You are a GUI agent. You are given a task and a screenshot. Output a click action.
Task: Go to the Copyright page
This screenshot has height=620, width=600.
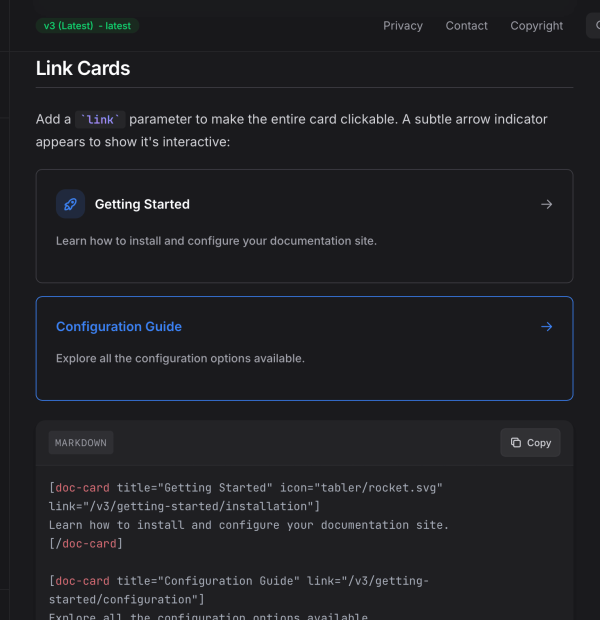[x=537, y=26]
